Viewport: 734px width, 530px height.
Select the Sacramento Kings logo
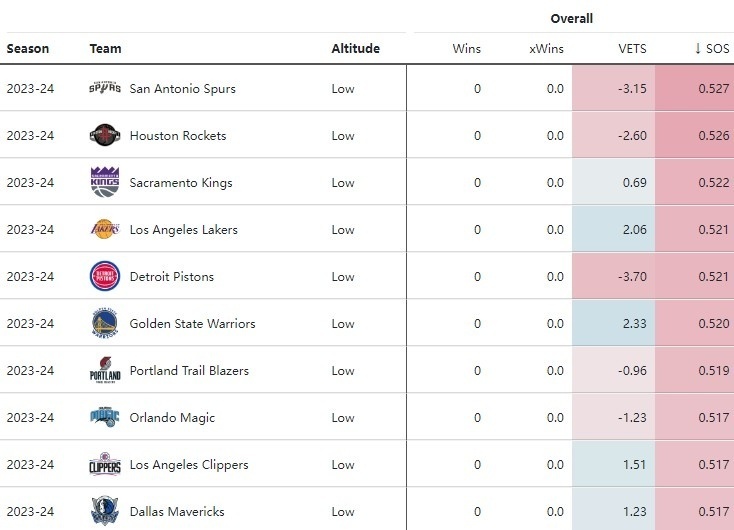tap(105, 182)
